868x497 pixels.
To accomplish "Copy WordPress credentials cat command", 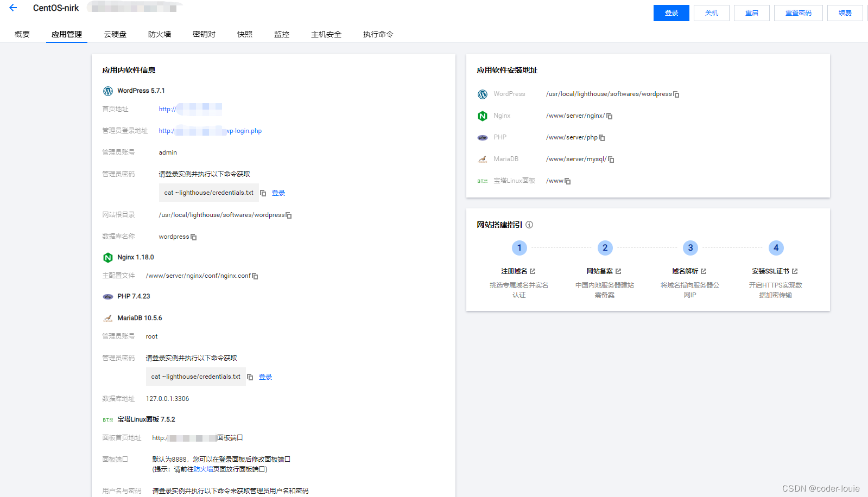I will tap(263, 193).
